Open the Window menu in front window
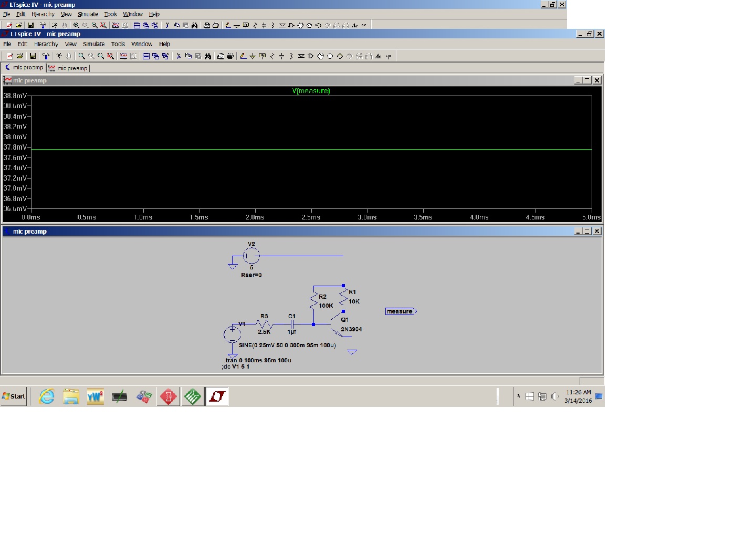Viewport: 756px width, 545px height. [x=142, y=44]
